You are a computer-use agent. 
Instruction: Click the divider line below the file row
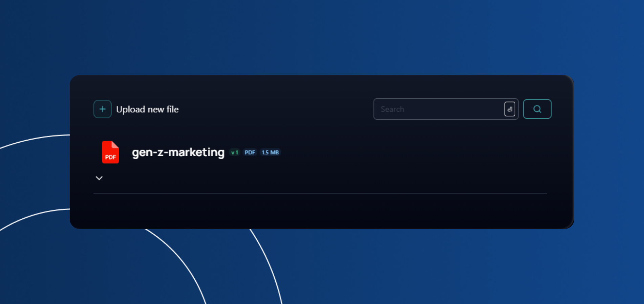coord(320,193)
